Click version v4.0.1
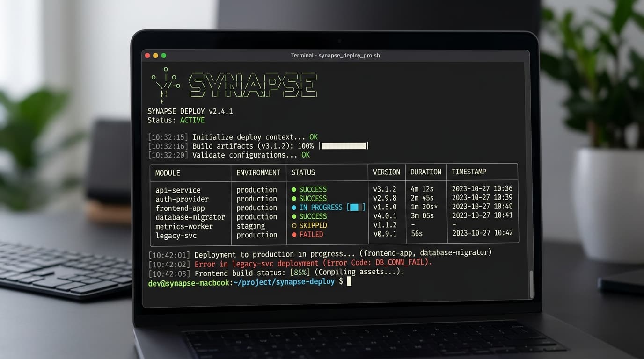 385,216
